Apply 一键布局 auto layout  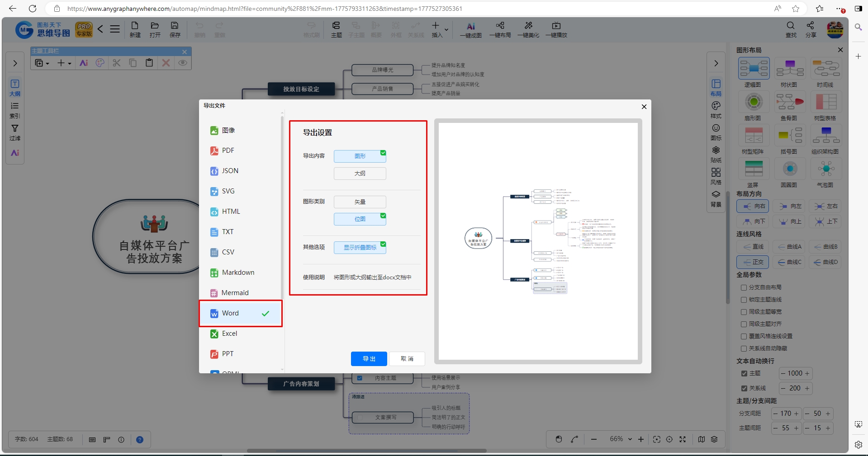[x=500, y=30]
